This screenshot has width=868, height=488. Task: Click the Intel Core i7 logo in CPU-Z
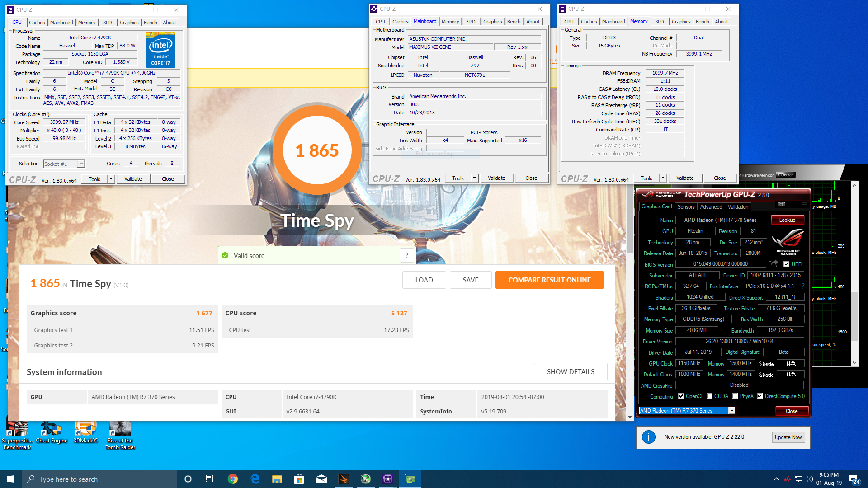click(160, 50)
